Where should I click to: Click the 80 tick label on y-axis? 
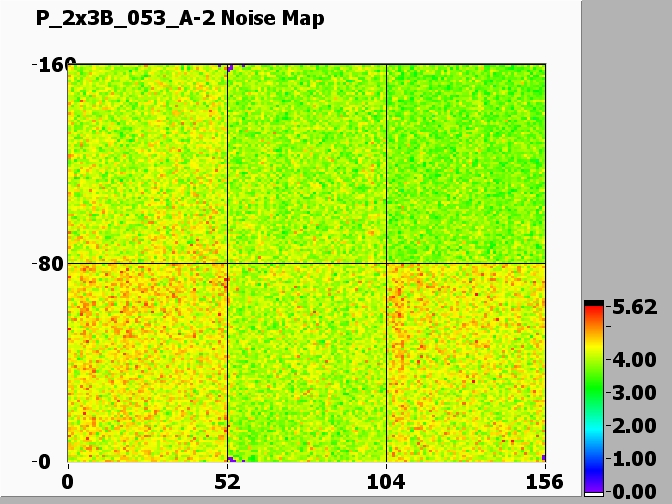tap(50, 264)
